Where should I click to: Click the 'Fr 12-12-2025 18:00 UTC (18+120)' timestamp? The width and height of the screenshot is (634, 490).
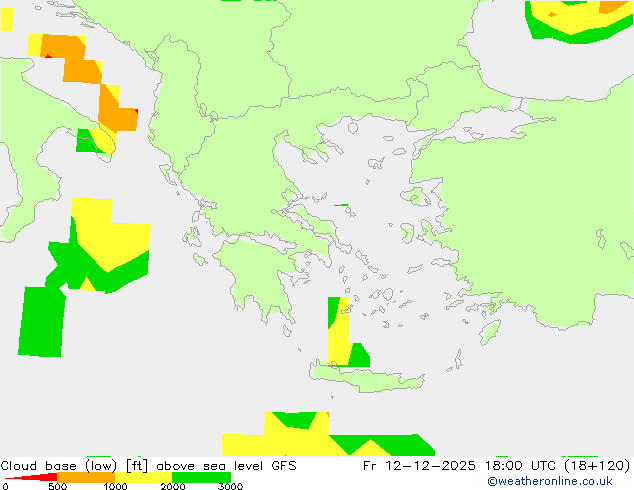[497, 466]
